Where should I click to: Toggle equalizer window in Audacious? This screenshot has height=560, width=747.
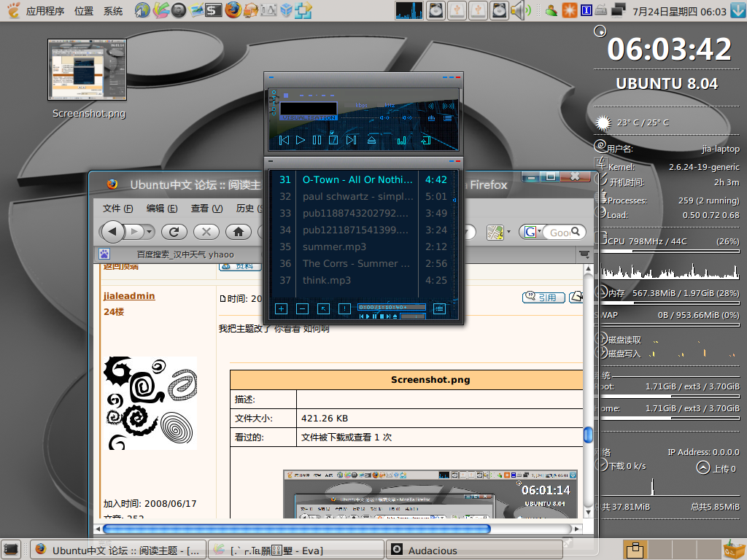tap(431, 117)
